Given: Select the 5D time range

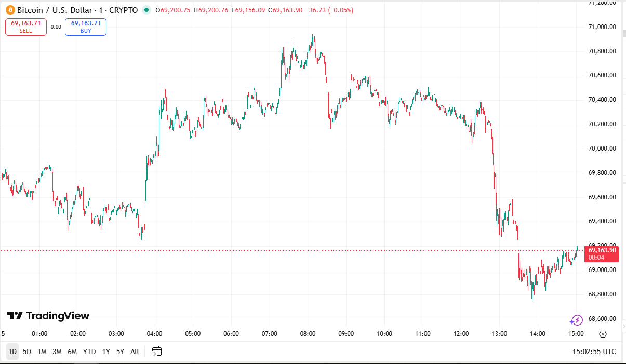Looking at the screenshot, I should [27, 352].
